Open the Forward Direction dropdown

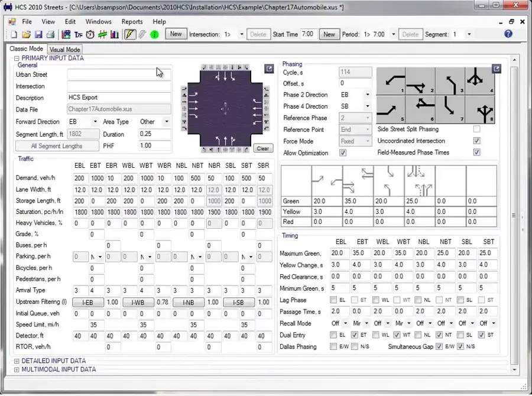coord(95,122)
